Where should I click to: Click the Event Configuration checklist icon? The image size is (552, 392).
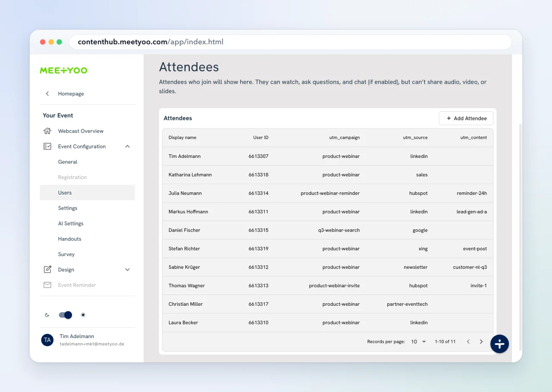coord(47,146)
